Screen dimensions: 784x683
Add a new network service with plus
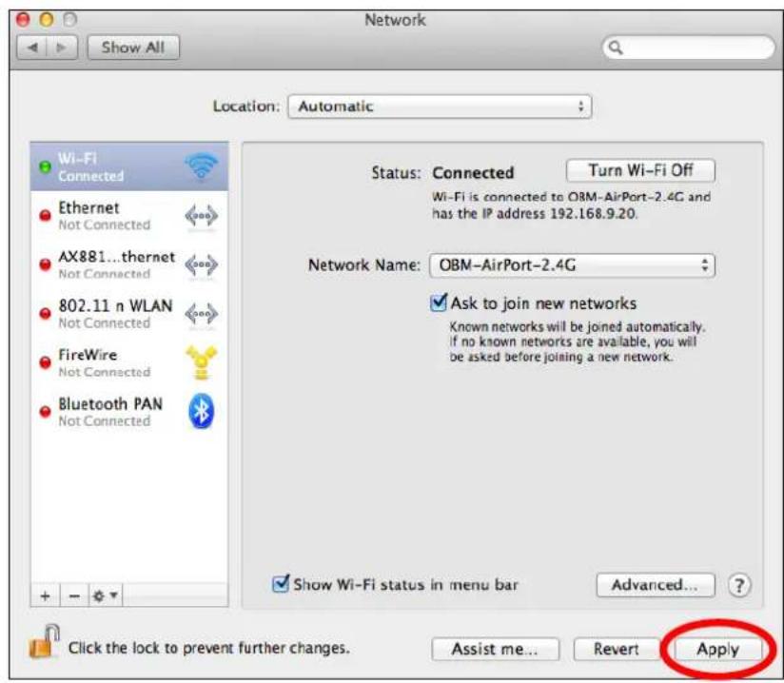click(x=45, y=595)
